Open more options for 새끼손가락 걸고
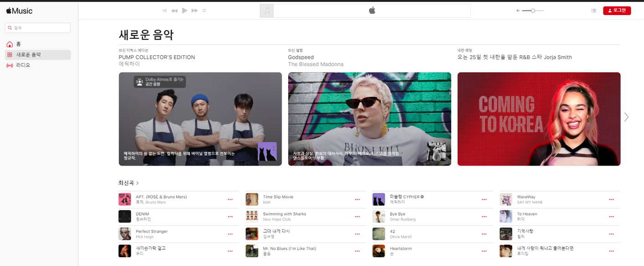 click(x=230, y=251)
